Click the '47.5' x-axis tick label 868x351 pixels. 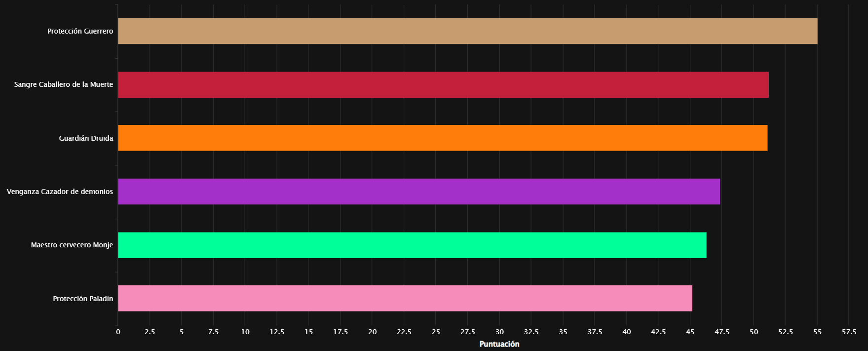pos(722,332)
